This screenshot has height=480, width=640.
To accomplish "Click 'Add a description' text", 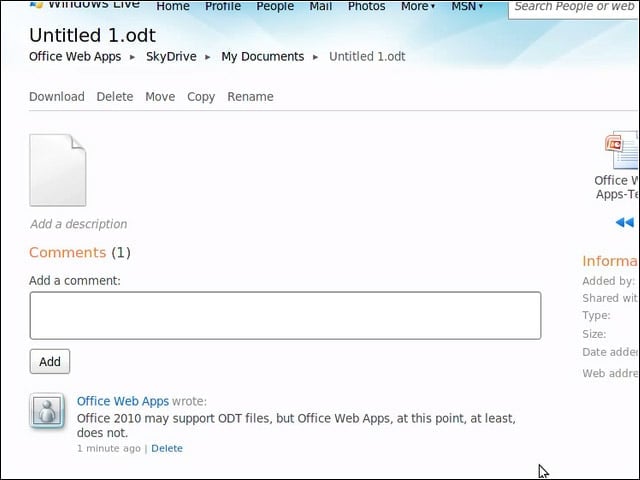I will tap(78, 224).
